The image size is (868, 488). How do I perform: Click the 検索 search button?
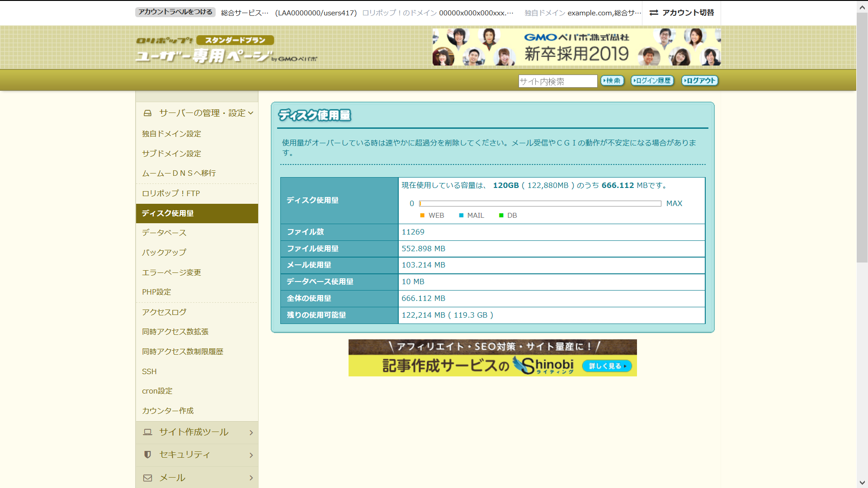(x=612, y=81)
